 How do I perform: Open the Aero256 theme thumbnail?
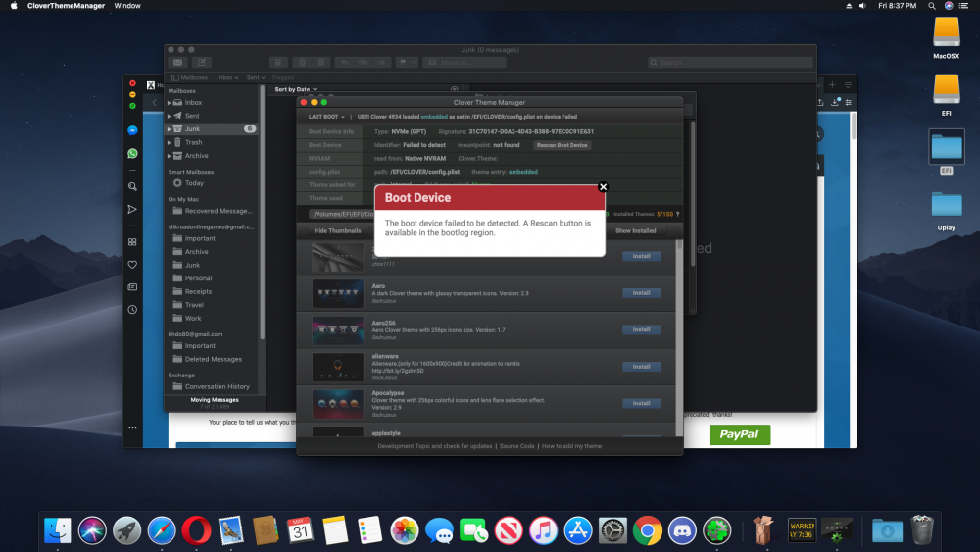coord(337,330)
